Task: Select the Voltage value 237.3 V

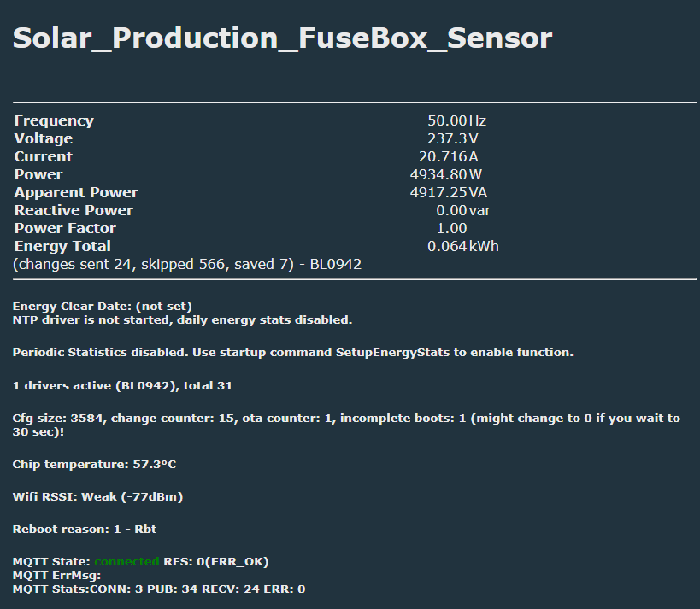Action: 452,139
